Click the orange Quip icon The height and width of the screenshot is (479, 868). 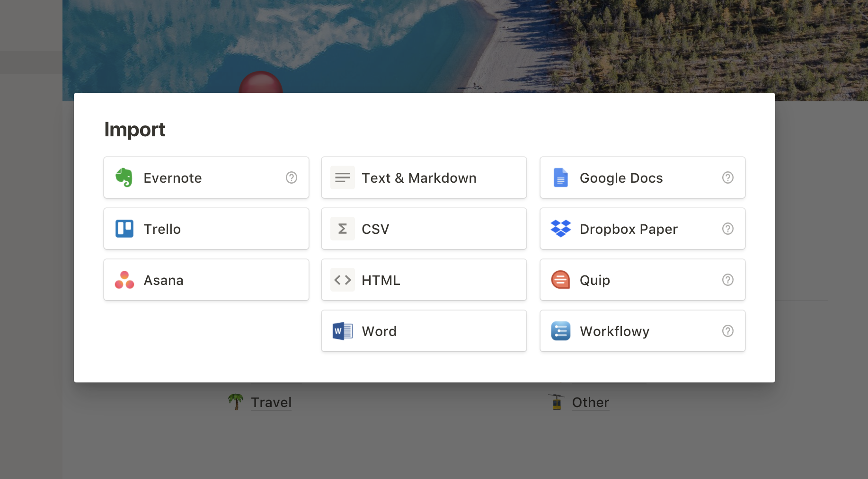pyautogui.click(x=561, y=280)
